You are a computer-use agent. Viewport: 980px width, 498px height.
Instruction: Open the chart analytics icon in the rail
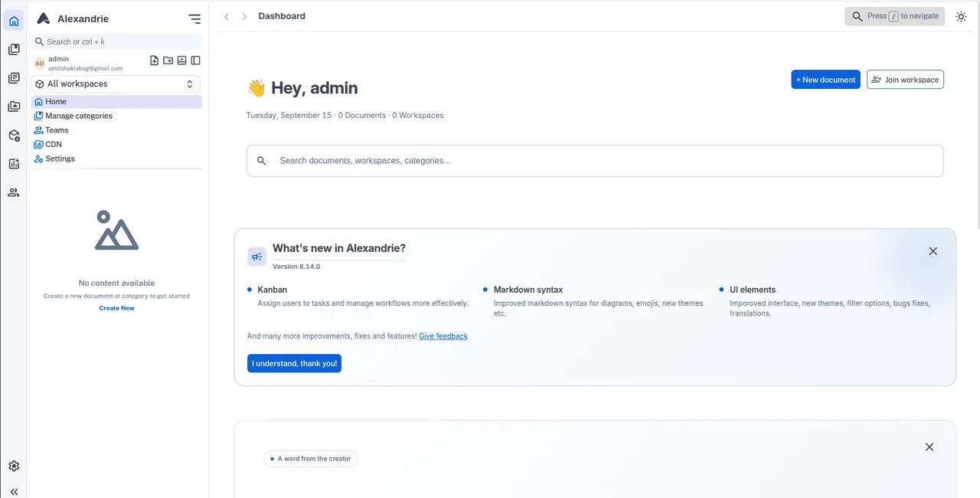[14, 164]
